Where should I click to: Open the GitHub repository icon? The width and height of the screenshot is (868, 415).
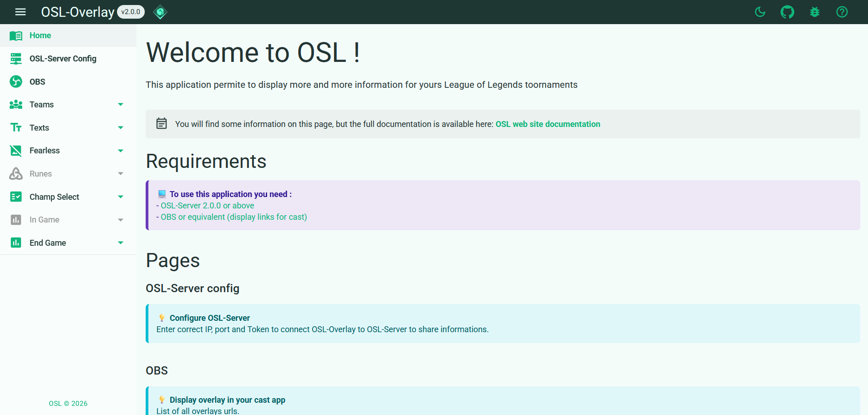pyautogui.click(x=787, y=12)
